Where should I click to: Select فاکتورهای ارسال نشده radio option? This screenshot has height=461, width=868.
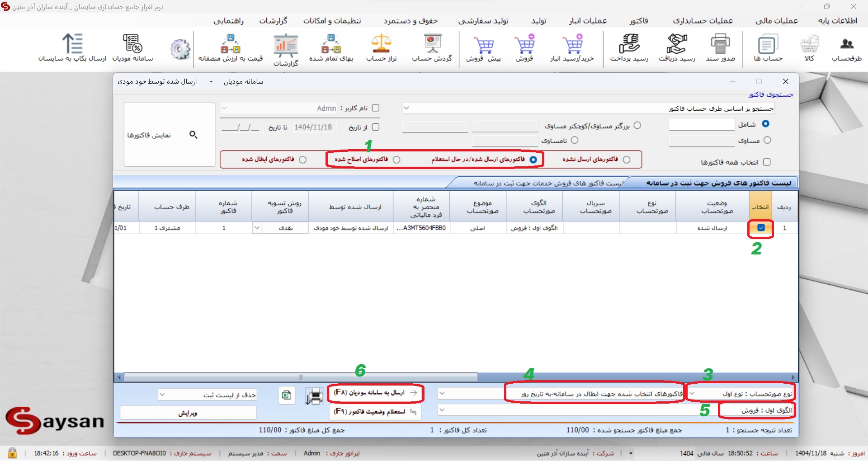coord(627,160)
